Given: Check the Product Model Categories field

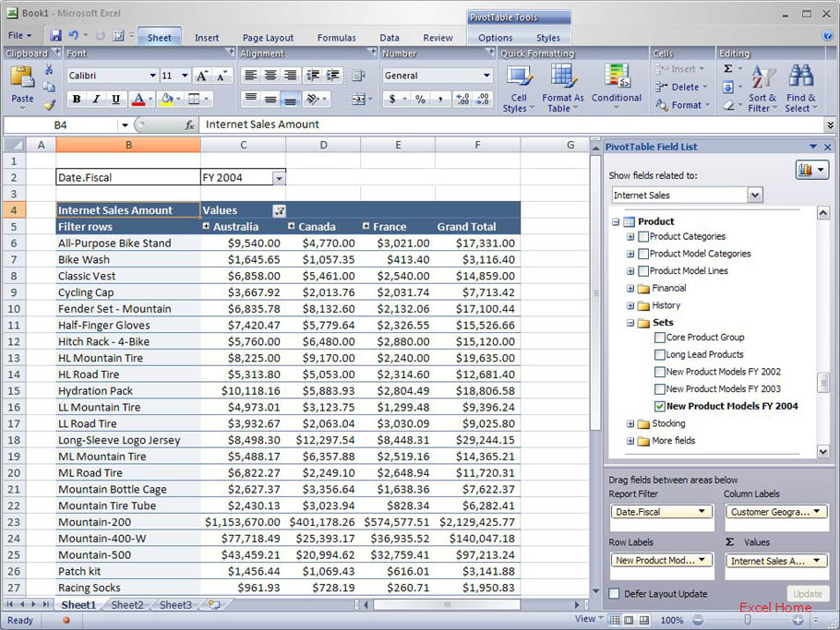Looking at the screenshot, I should (x=644, y=254).
